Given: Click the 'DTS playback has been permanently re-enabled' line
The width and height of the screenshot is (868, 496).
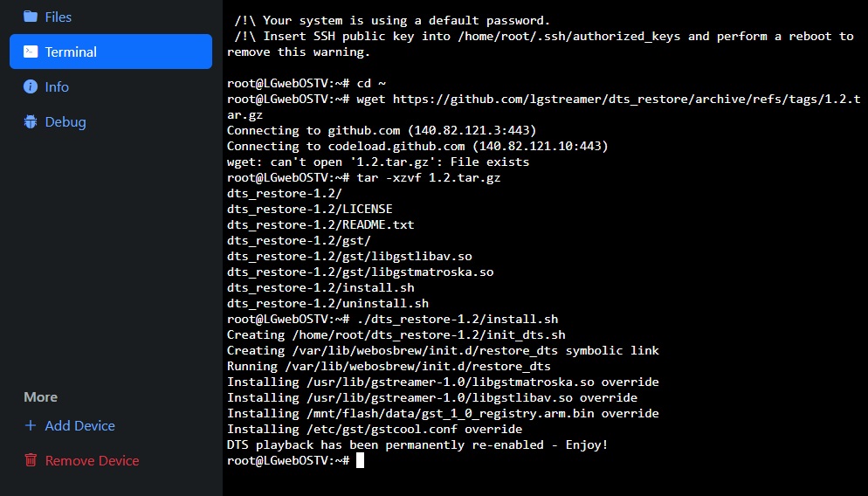Looking at the screenshot, I should click(417, 444).
